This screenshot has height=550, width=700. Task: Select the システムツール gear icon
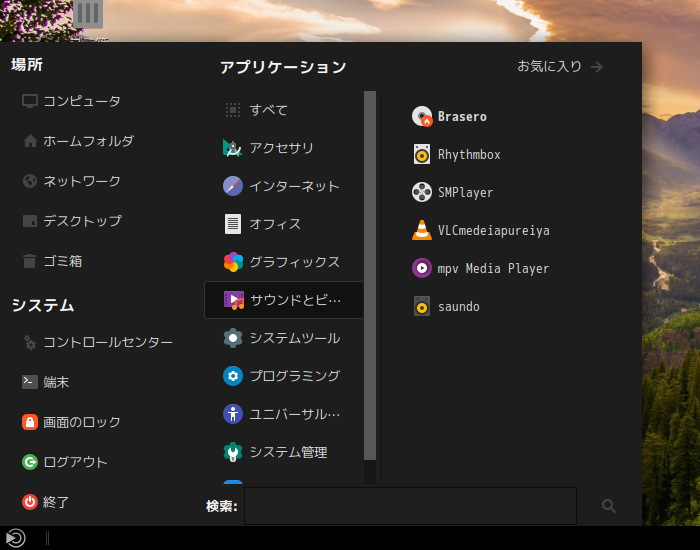pos(233,338)
